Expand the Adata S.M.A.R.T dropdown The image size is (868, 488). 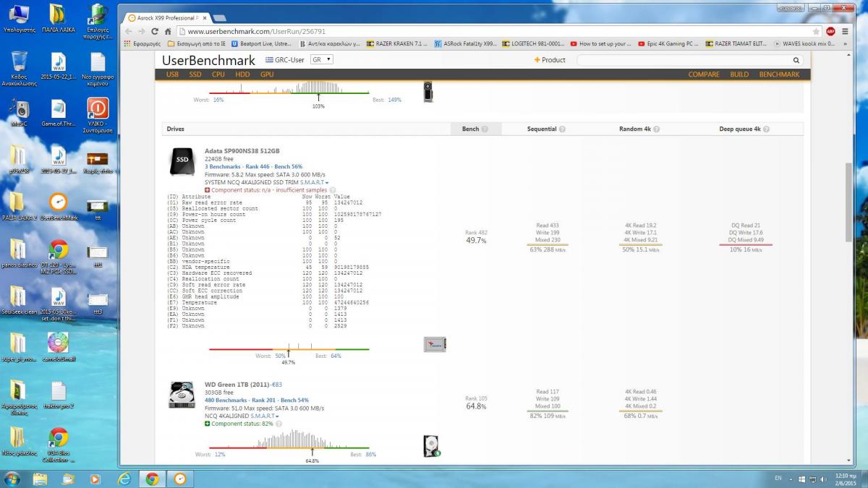click(x=314, y=182)
